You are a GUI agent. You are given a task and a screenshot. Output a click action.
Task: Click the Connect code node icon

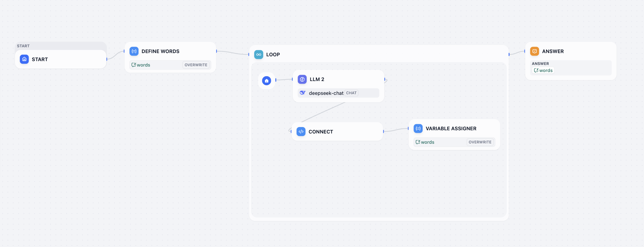pos(301,132)
